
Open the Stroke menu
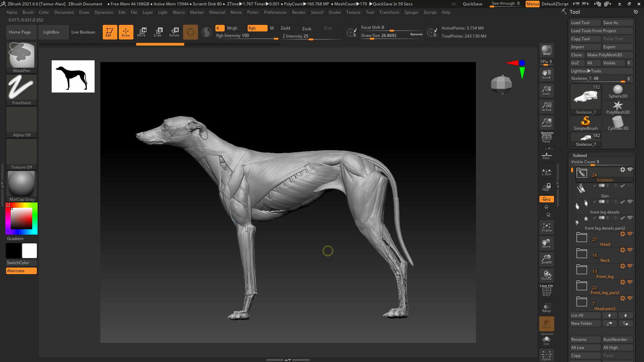coord(334,12)
